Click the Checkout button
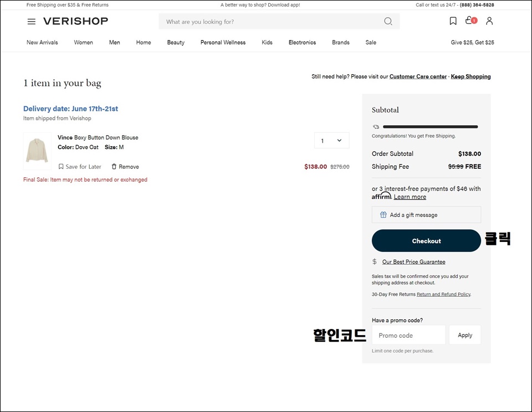The height and width of the screenshot is (412, 532). pos(426,241)
